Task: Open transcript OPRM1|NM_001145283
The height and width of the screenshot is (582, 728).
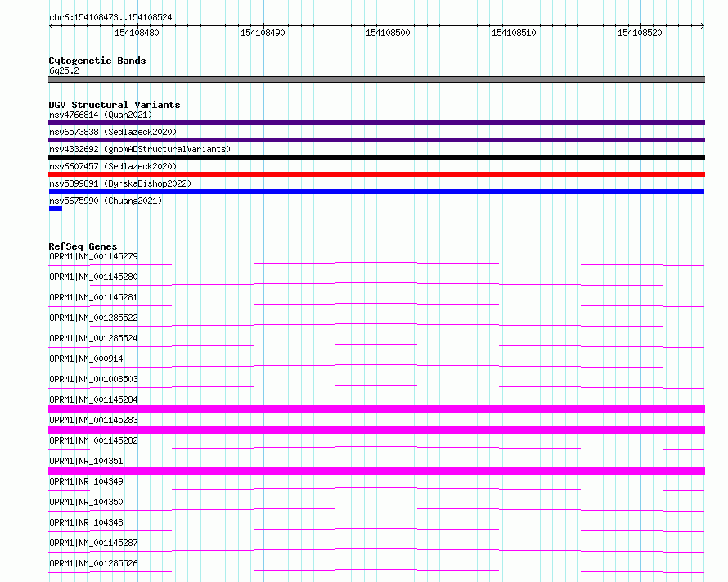Action: pos(93,420)
